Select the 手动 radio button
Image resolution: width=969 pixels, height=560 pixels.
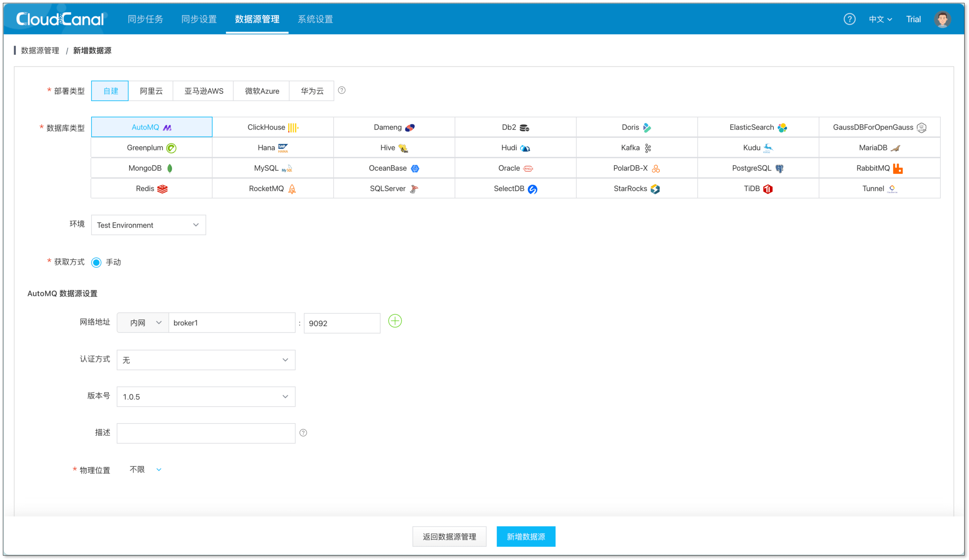(x=96, y=262)
